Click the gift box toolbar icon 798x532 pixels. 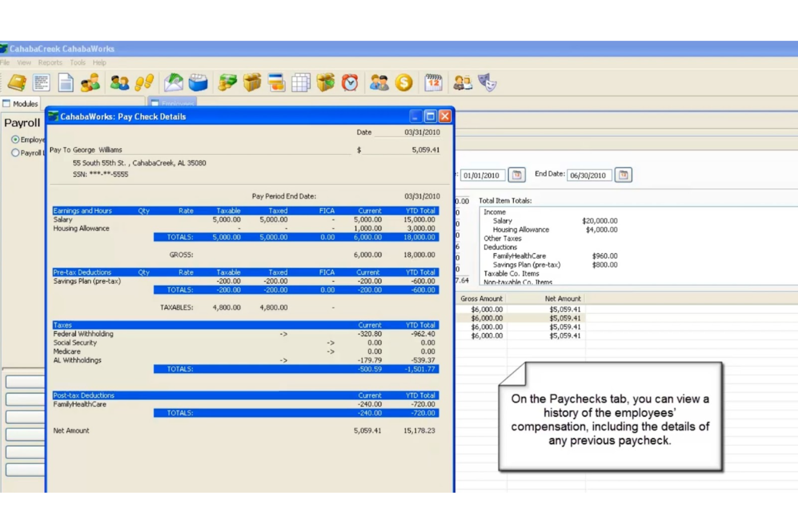click(252, 82)
